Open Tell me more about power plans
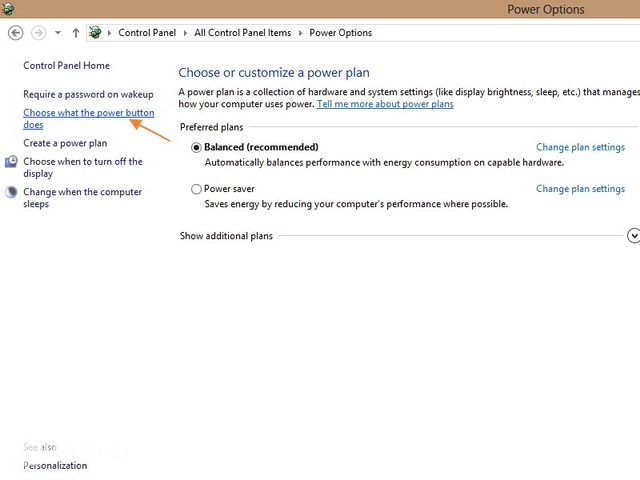This screenshot has height=480, width=640. (x=385, y=104)
